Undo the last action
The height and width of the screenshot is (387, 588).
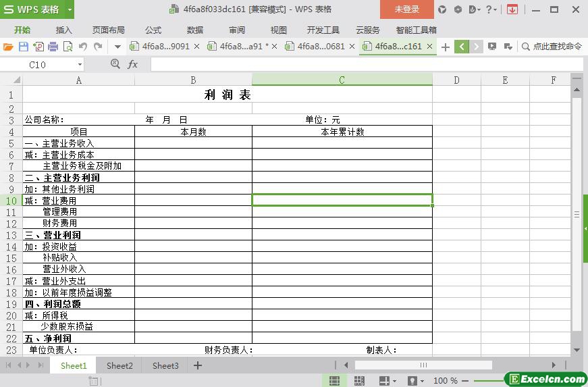83,47
